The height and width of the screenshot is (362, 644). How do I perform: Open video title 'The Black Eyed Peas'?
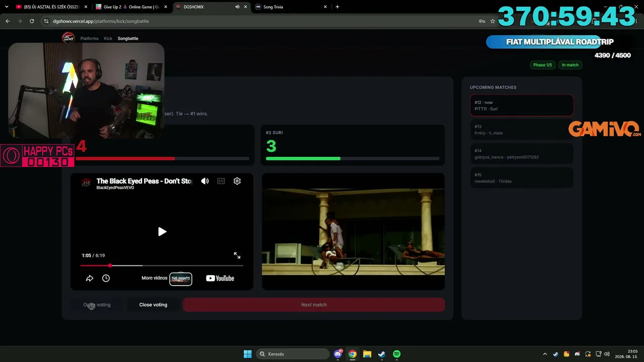(144, 181)
